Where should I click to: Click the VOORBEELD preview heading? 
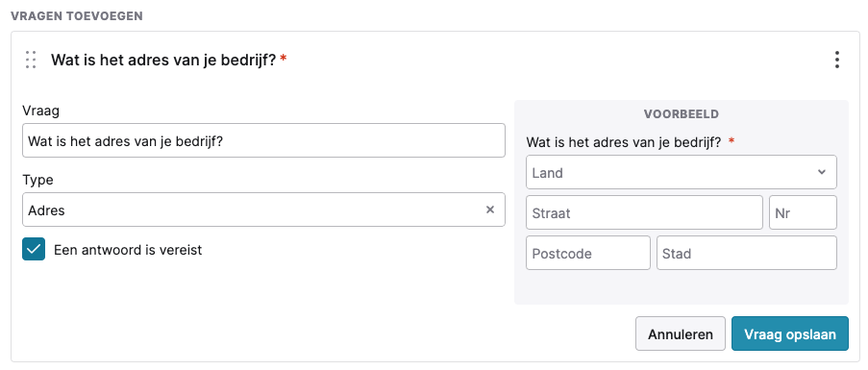681,114
